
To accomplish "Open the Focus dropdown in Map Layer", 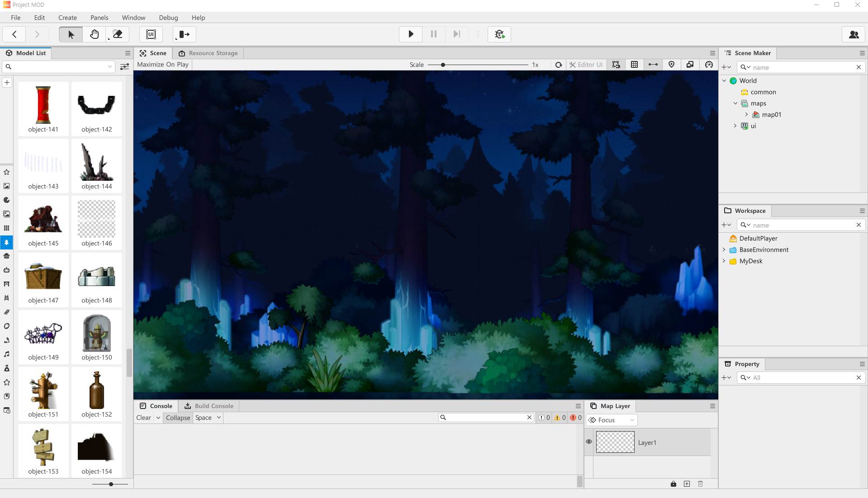I will tap(612, 420).
